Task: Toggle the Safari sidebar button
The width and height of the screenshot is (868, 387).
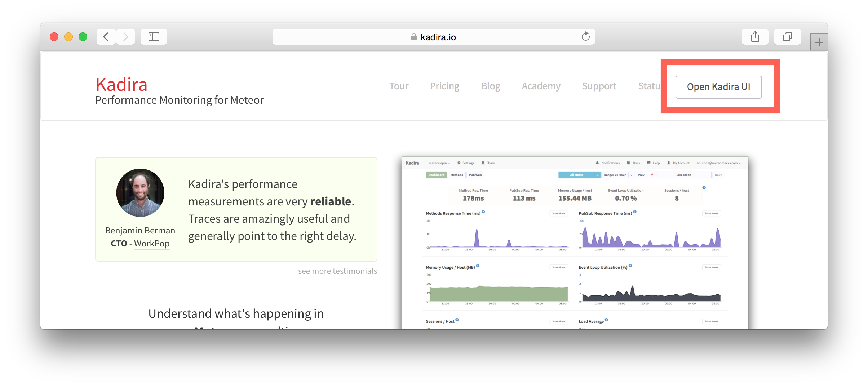Action: 154,37
